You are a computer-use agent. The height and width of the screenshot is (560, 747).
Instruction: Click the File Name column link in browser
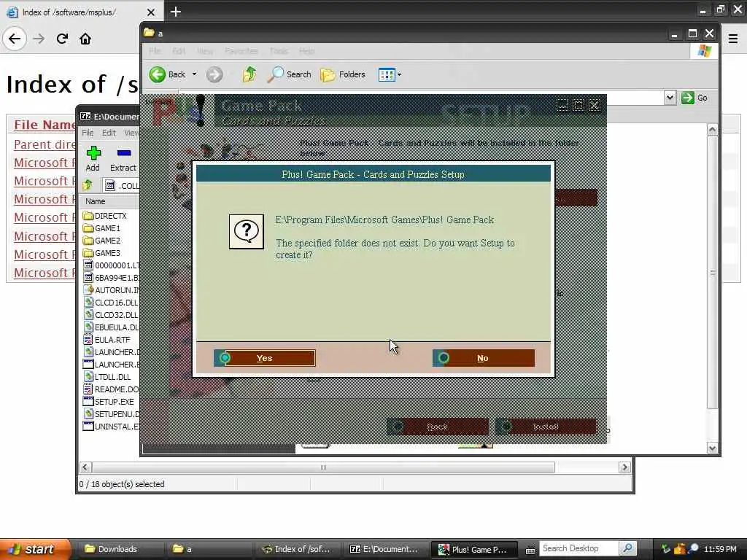pyautogui.click(x=44, y=125)
